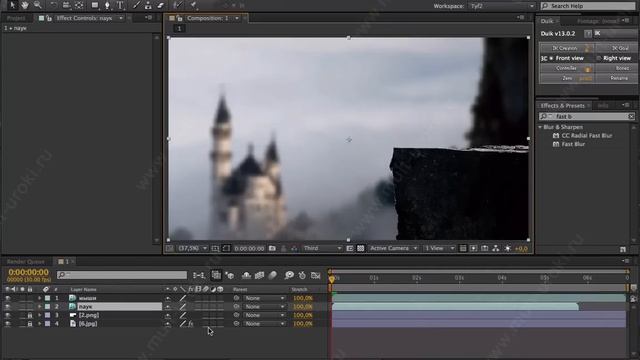Screen dimensions: 640x360
Task: Open Parent dropdown for layer 1
Action: click(x=264, y=298)
